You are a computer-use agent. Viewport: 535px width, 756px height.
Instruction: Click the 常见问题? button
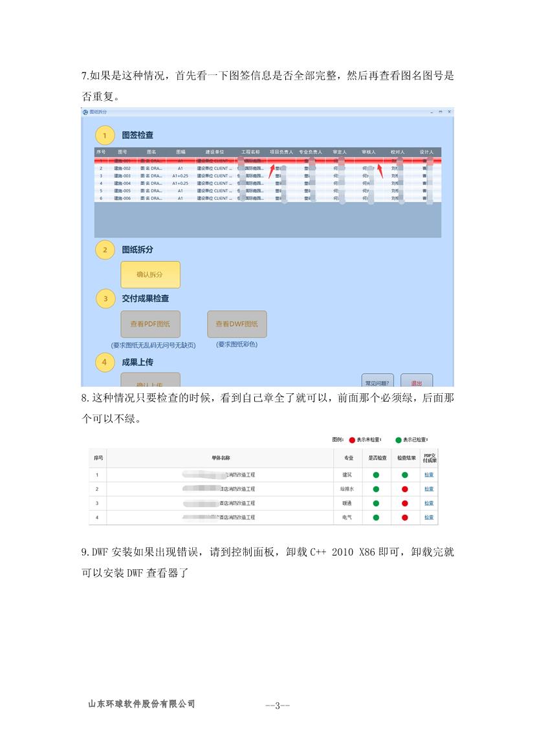tap(377, 381)
